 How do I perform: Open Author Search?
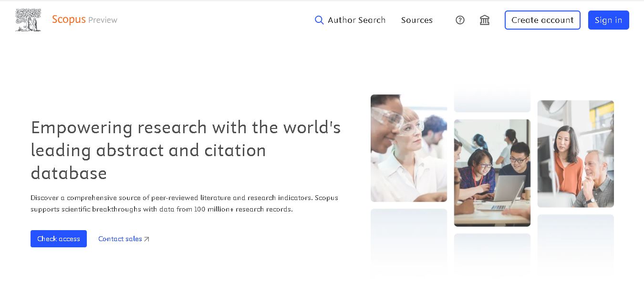pos(350,20)
